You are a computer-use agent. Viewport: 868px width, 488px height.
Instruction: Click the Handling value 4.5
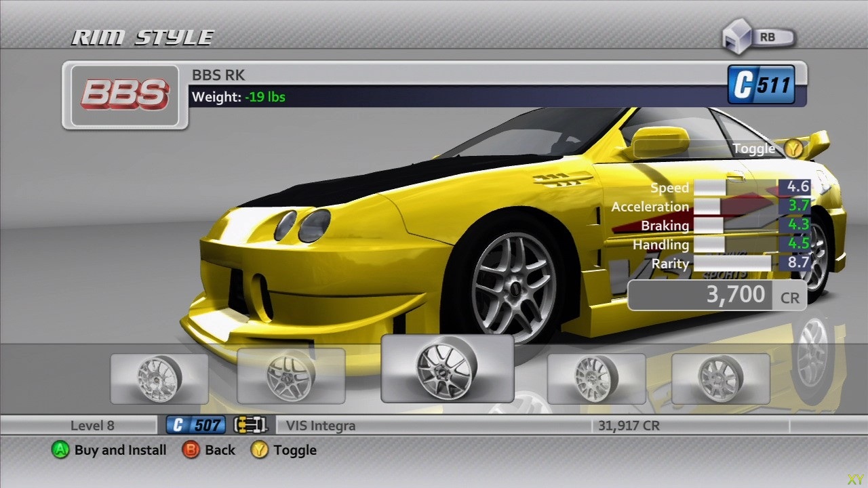798,245
